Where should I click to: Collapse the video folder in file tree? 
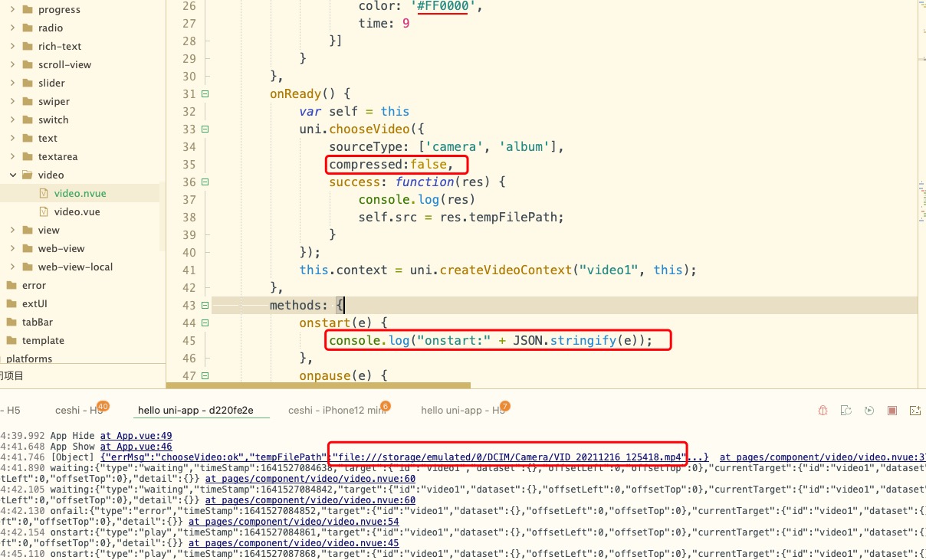pyautogui.click(x=13, y=175)
